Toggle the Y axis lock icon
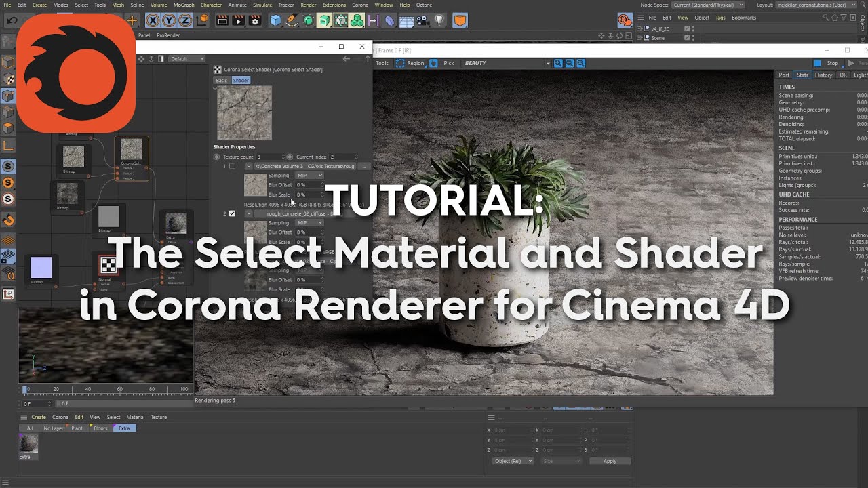Screen dimensions: 868x488 click(x=169, y=20)
